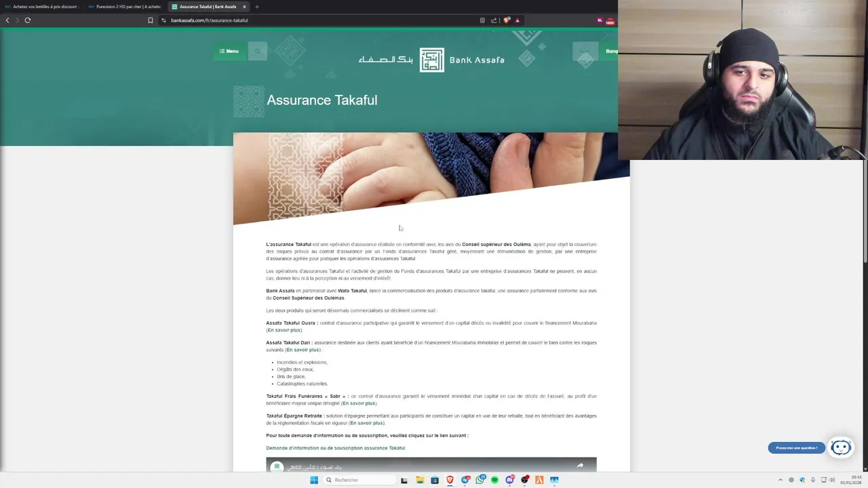The image size is (868, 488).
Task: Go back with browser back arrow
Action: coord(7,20)
